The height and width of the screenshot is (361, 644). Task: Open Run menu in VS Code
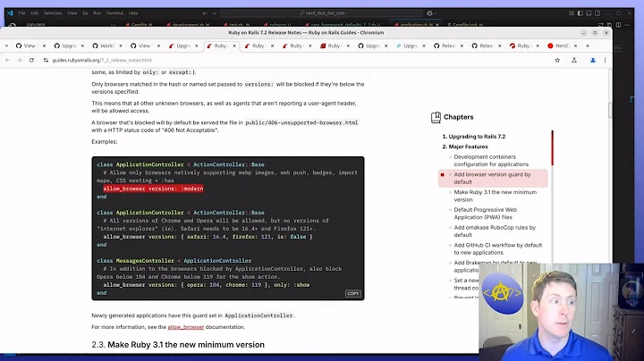[97, 13]
